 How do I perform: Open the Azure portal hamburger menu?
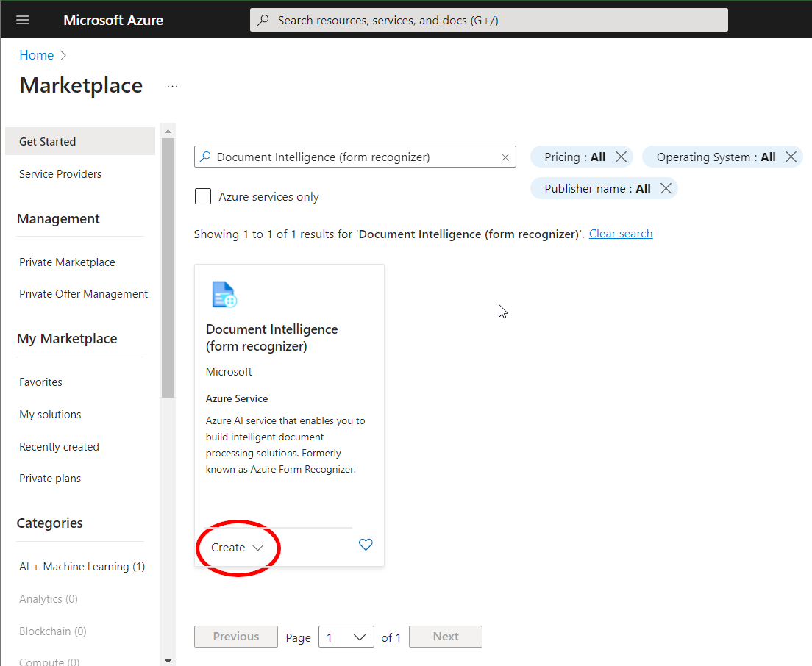22,19
